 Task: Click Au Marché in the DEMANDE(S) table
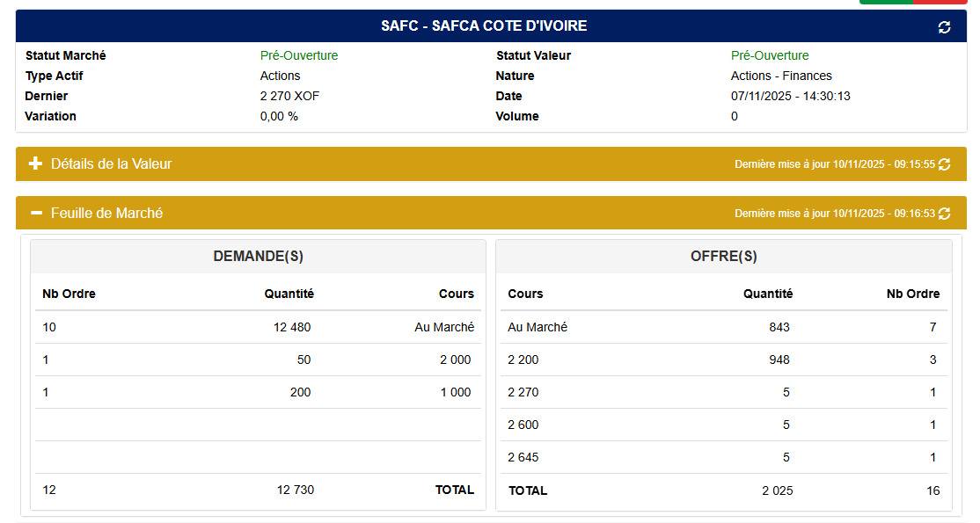tap(444, 327)
